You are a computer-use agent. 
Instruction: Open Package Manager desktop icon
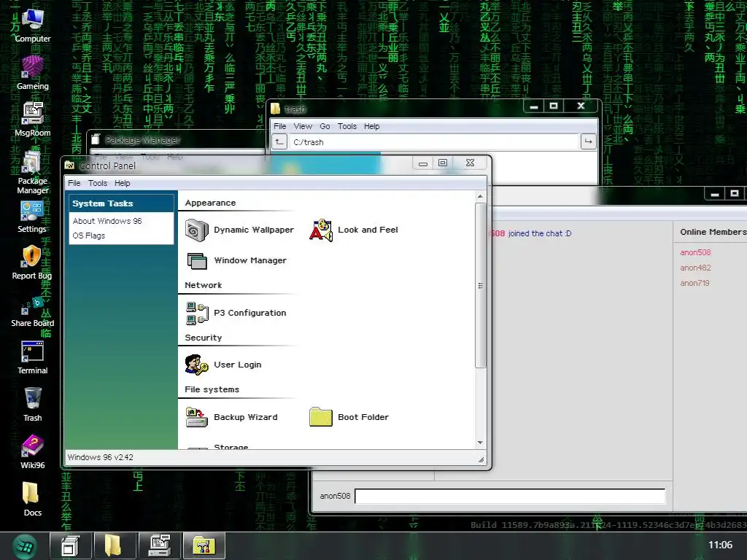[32, 172]
